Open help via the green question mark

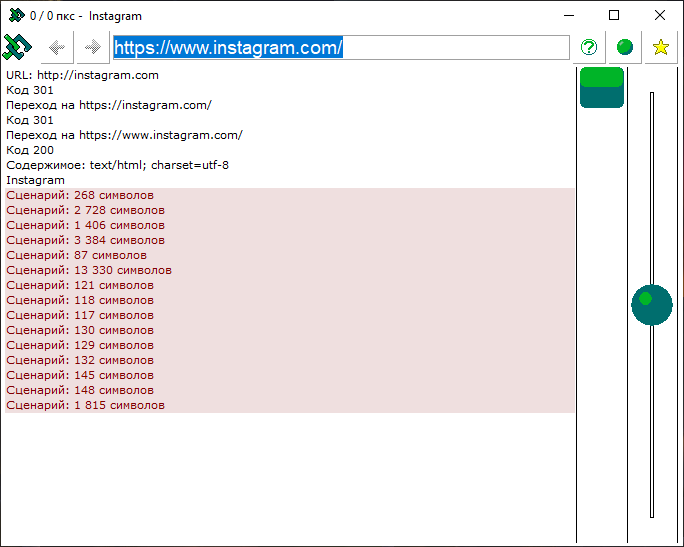(589, 47)
